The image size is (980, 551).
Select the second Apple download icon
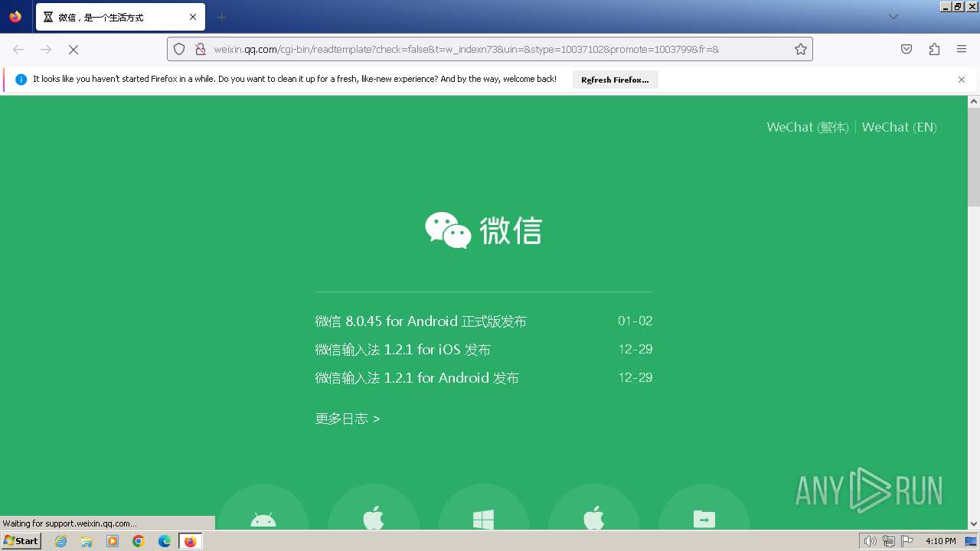pos(594,507)
